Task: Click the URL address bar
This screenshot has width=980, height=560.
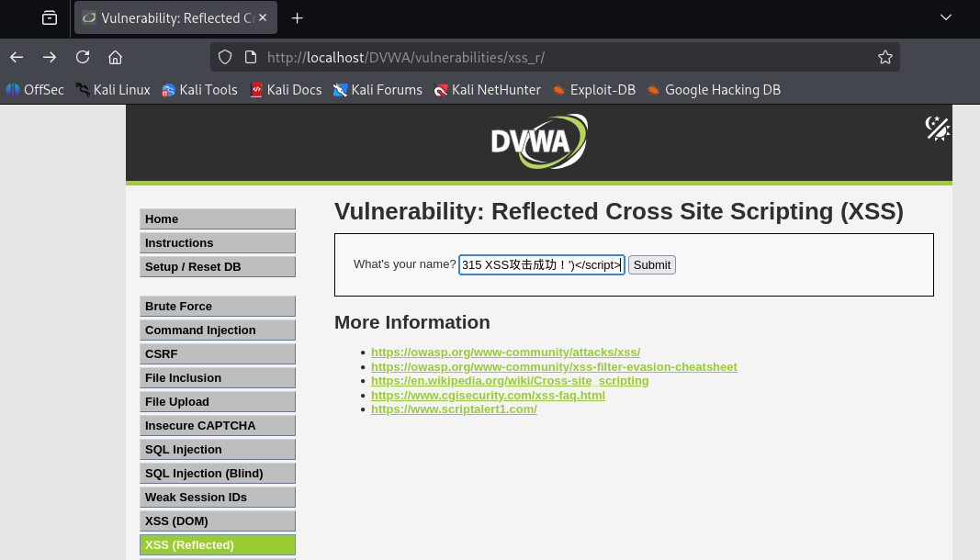Action: coord(555,58)
